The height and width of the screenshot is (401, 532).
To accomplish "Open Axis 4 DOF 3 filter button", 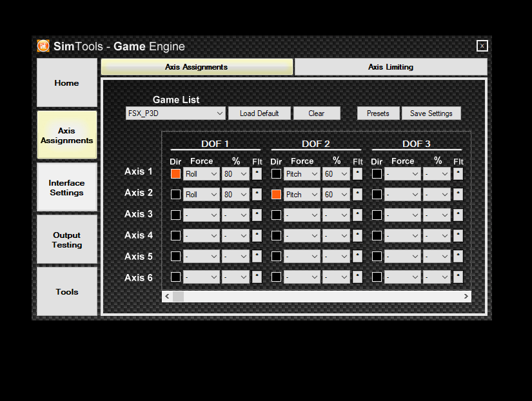I will (x=458, y=235).
